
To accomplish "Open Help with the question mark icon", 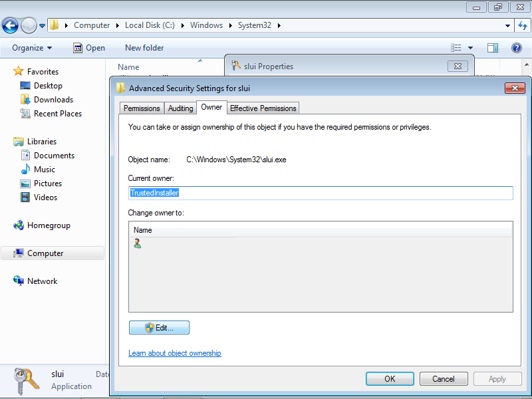I will pos(517,48).
